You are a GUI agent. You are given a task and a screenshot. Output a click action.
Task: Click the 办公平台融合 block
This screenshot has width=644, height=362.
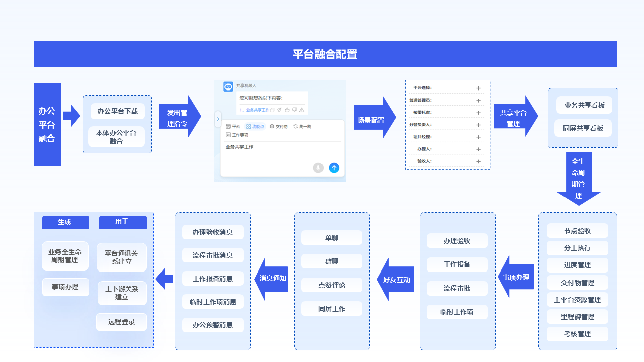pos(47,125)
